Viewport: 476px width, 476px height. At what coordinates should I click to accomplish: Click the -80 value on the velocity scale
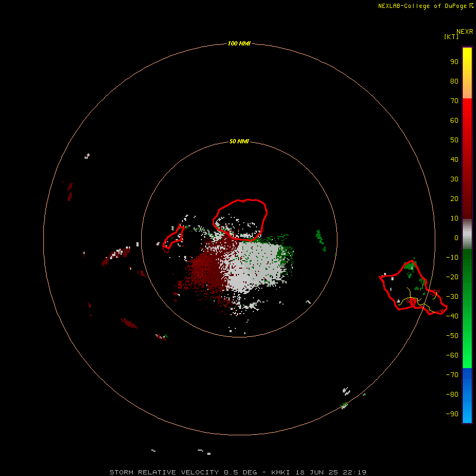click(x=452, y=395)
